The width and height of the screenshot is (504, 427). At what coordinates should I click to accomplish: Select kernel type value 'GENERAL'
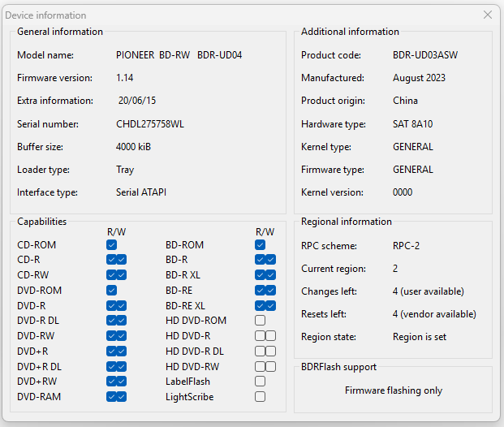pyautogui.click(x=413, y=147)
